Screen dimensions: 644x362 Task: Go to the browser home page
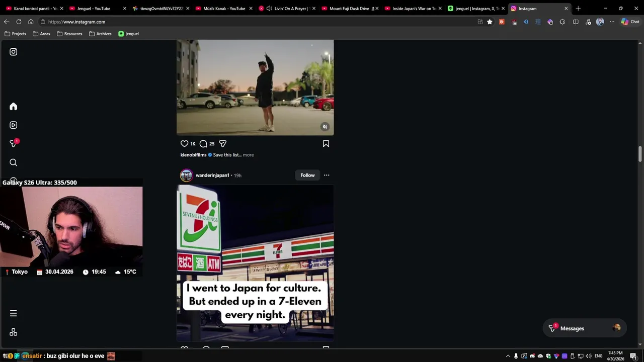point(31,22)
